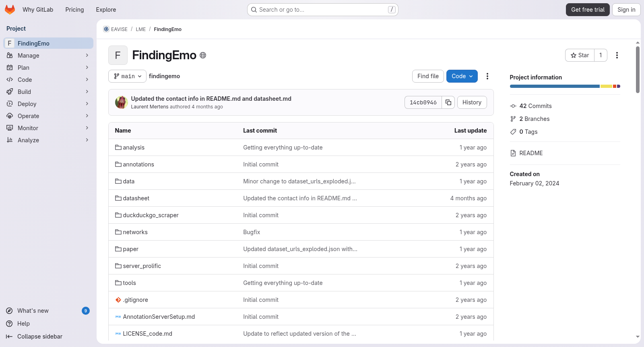Click the data folder icon

coord(118,181)
